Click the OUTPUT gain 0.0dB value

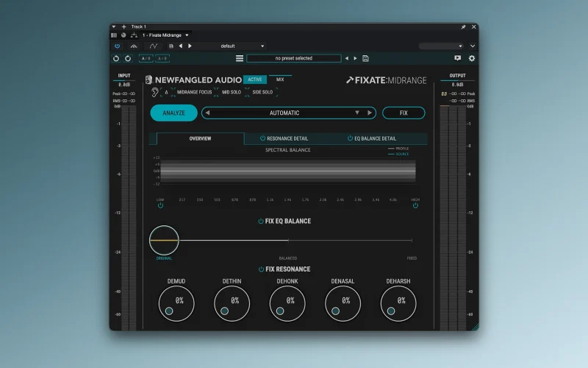pos(457,85)
